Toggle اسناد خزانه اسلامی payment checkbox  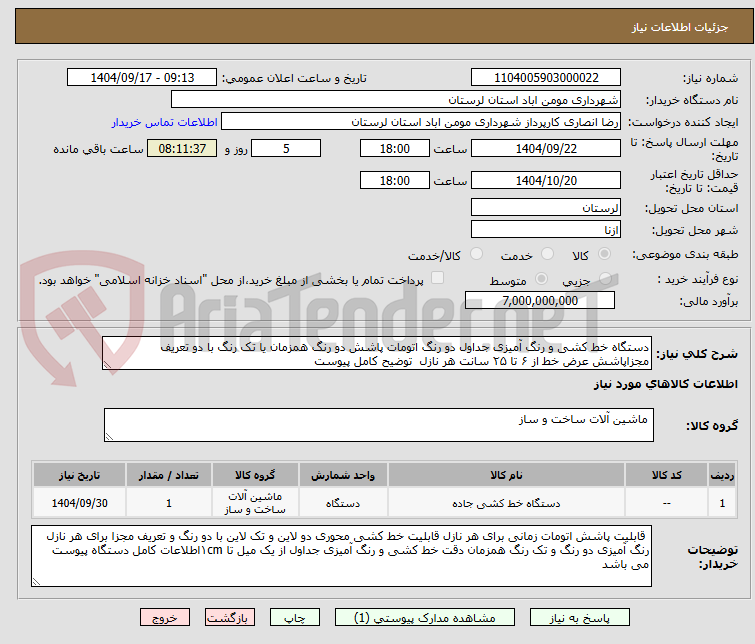tap(437, 277)
